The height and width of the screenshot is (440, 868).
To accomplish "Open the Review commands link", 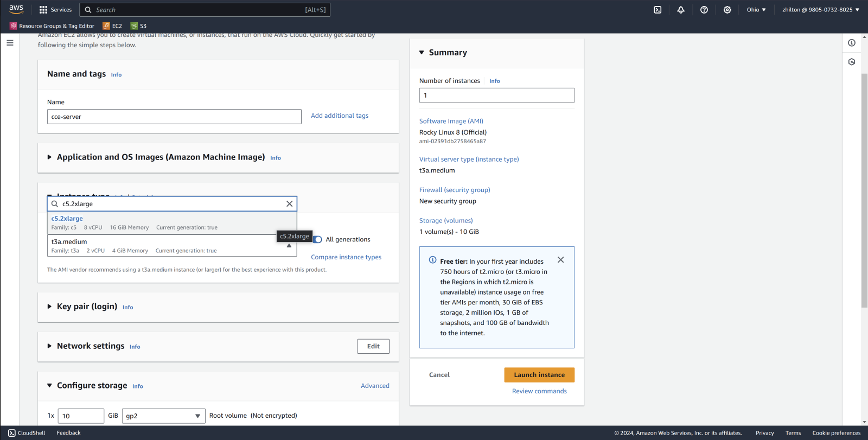I will (539, 391).
